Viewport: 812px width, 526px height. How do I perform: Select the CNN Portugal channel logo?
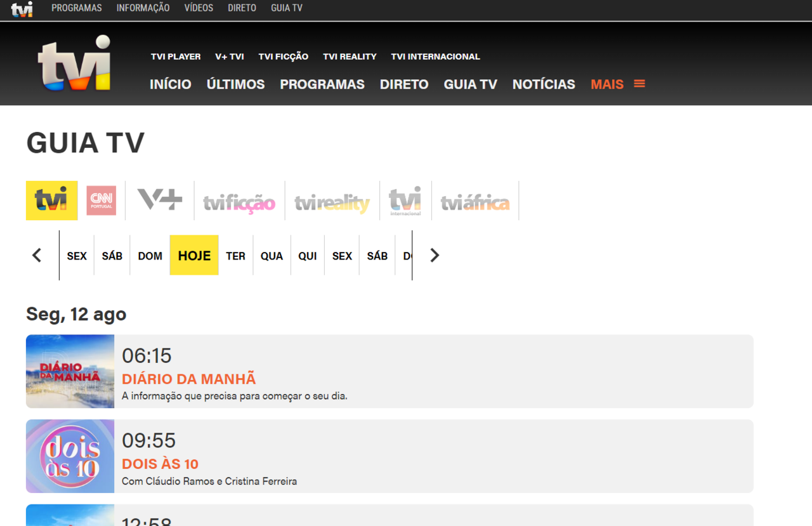101,201
